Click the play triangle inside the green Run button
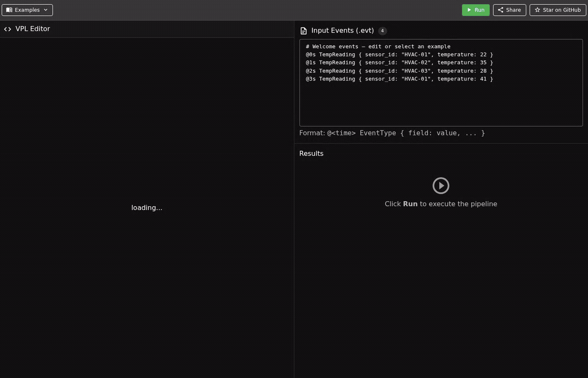 click(x=468, y=10)
